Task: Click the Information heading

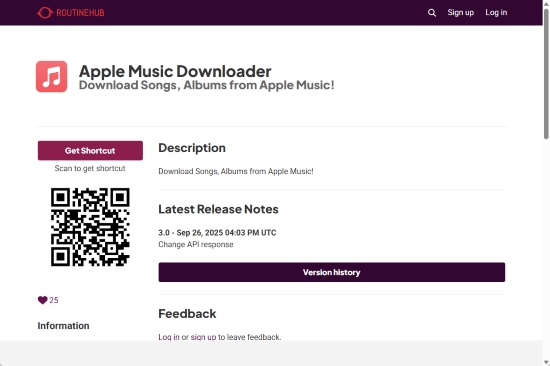Action: click(x=63, y=326)
